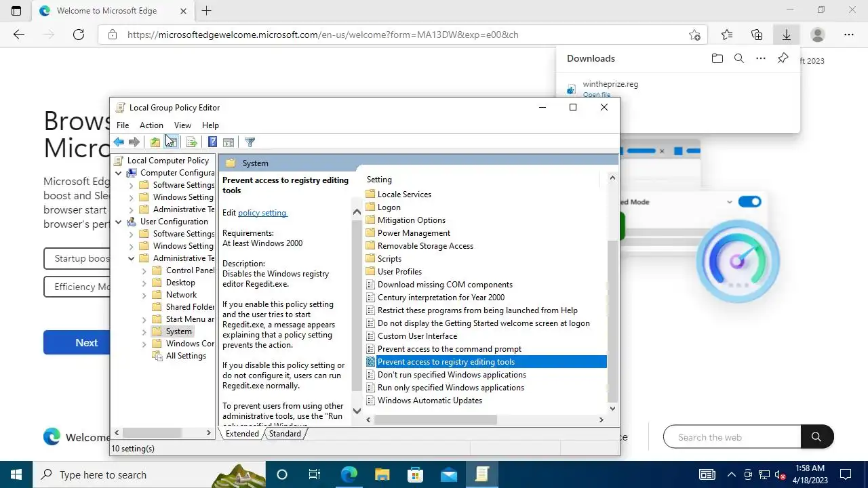Open Edge Settings and more menu
The width and height of the screenshot is (868, 488).
[x=849, y=35]
